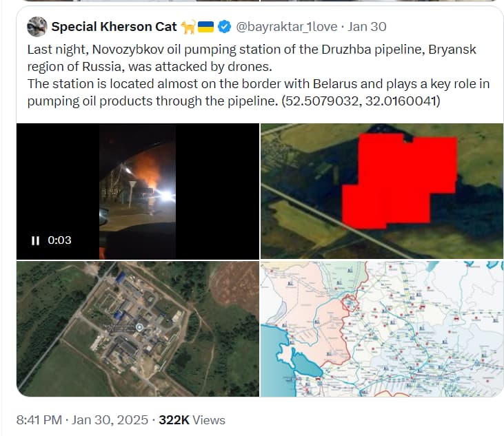
Task: Open the @bayraktar_1love handle link
Action: [x=286, y=27]
